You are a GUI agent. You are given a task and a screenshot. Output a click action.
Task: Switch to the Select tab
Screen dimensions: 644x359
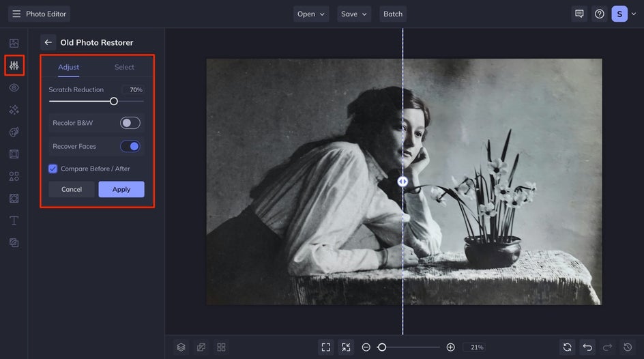pyautogui.click(x=124, y=67)
